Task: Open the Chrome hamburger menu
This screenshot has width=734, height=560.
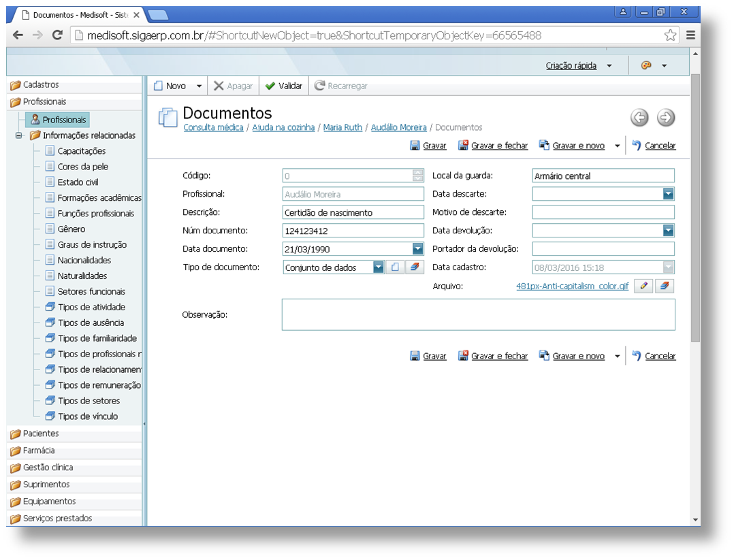Action: click(x=690, y=35)
